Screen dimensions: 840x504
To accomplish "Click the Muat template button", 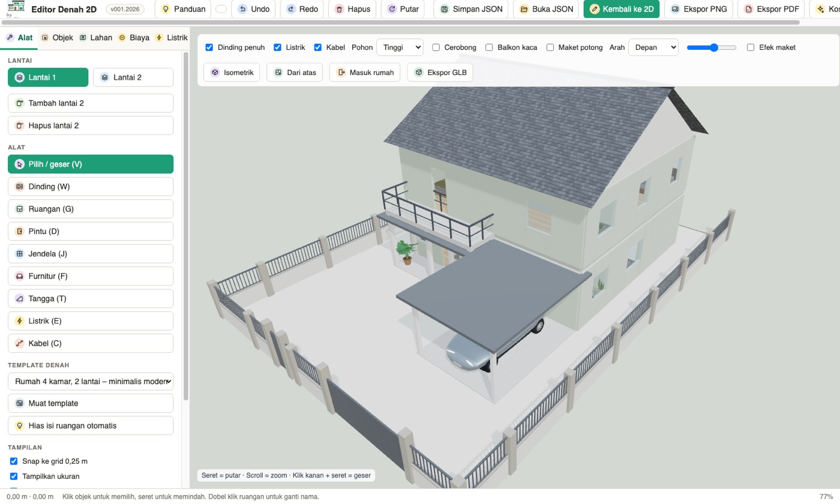I will (91, 403).
